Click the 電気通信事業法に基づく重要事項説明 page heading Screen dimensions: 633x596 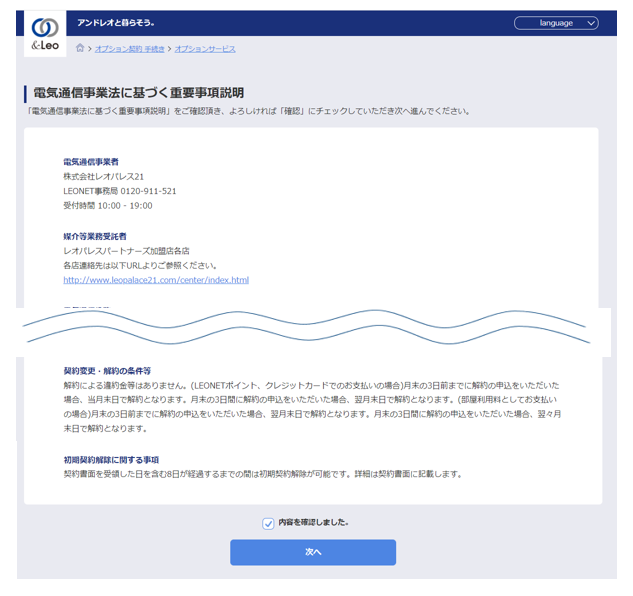pos(139,93)
